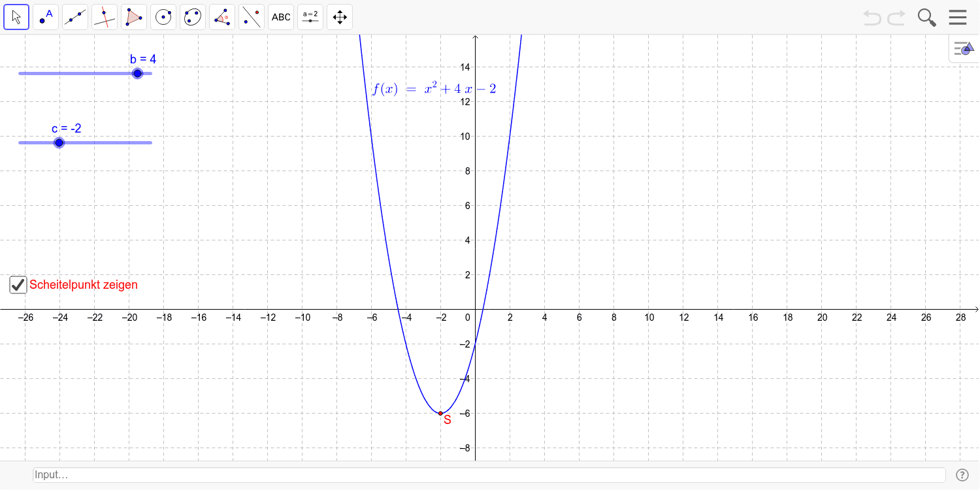Screen dimensions: 980x490
Task: Select the Circle with center tool
Action: 163,17
